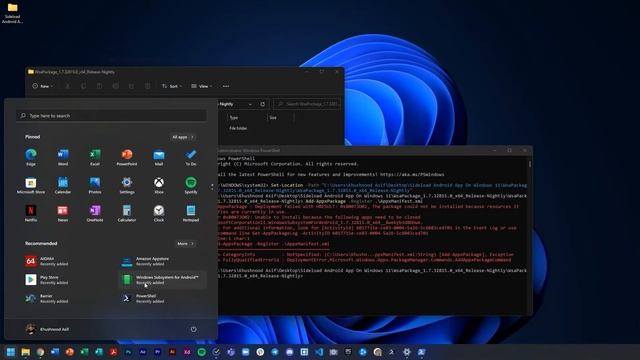Launch After Effects from the taskbar
640x360 pixels.
tap(143, 352)
